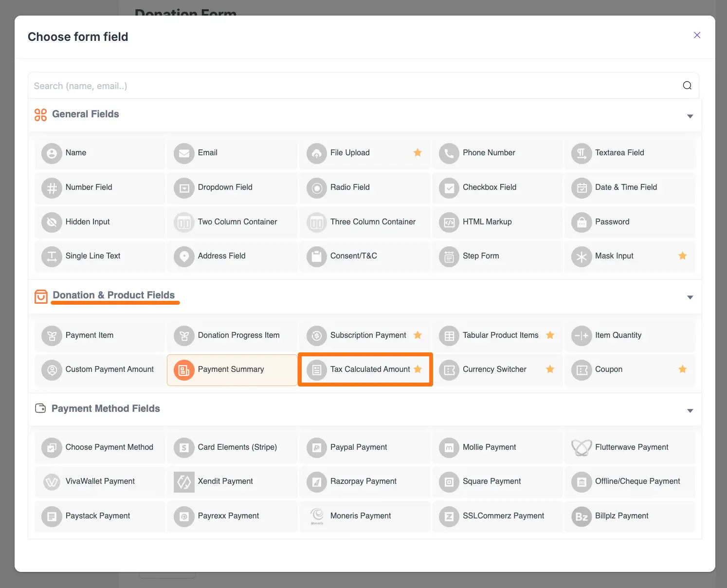The width and height of the screenshot is (727, 588).
Task: Collapse the Donation & Product Fields section
Action: pos(690,297)
